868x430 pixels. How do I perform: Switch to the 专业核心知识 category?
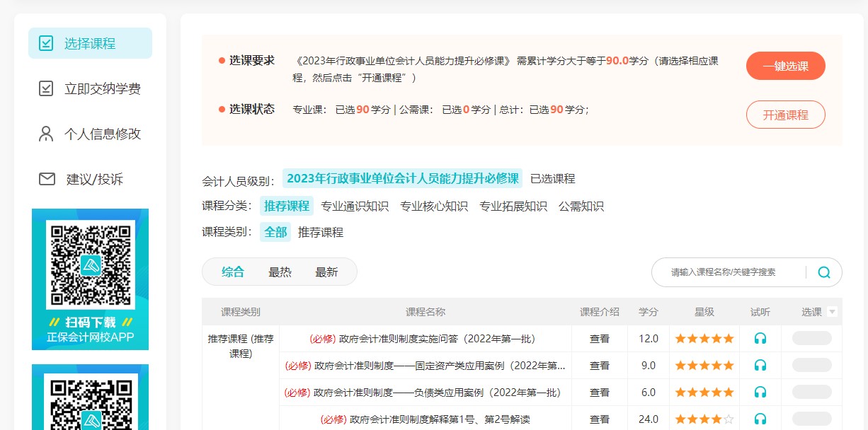[434, 206]
